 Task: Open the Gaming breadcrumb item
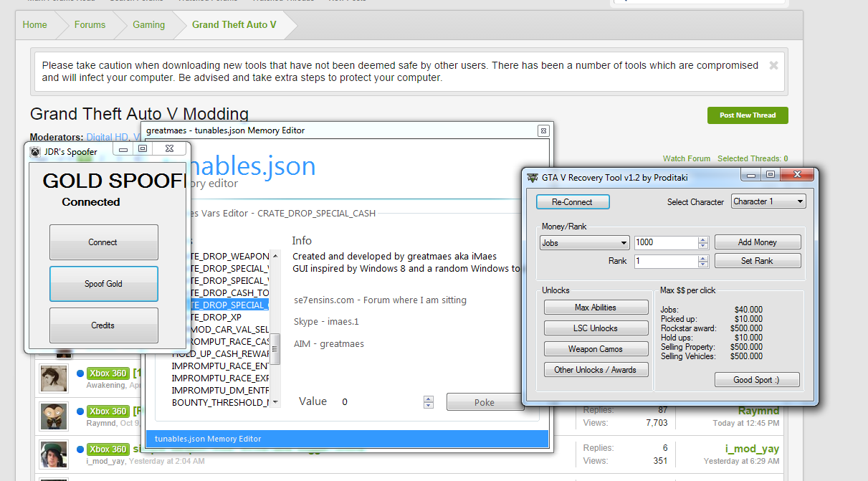click(x=148, y=24)
